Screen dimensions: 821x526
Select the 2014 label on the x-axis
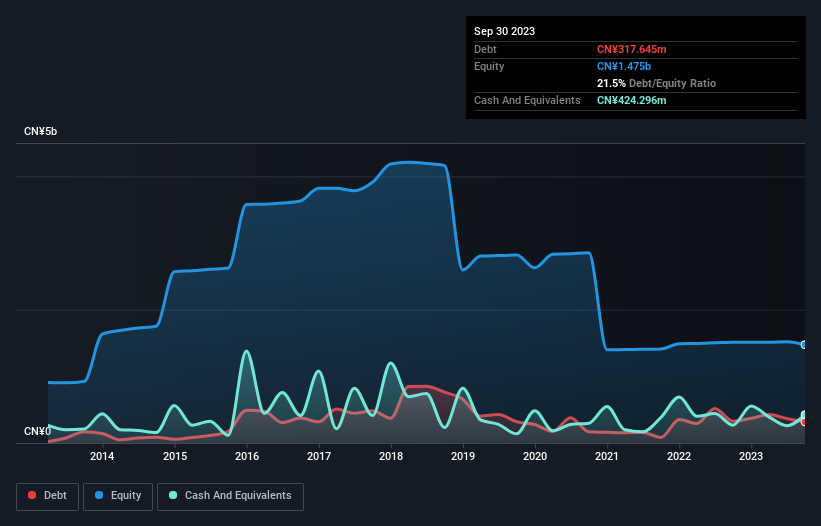pos(101,457)
